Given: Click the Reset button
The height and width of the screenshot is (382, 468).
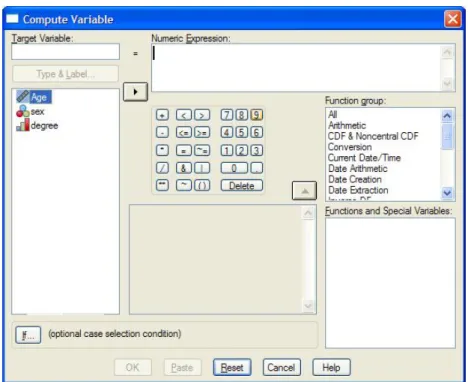Looking at the screenshot, I should click(232, 367).
